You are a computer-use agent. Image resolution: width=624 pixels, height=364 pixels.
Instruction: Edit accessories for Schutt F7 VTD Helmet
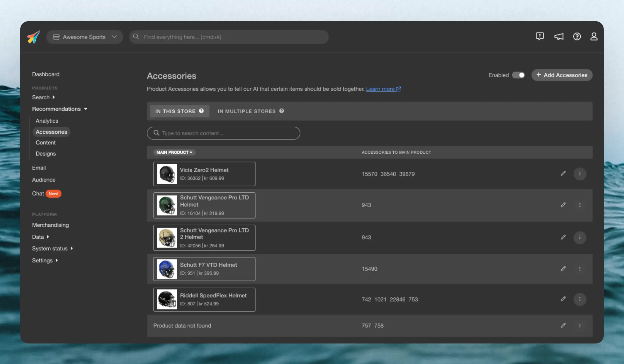click(x=563, y=269)
